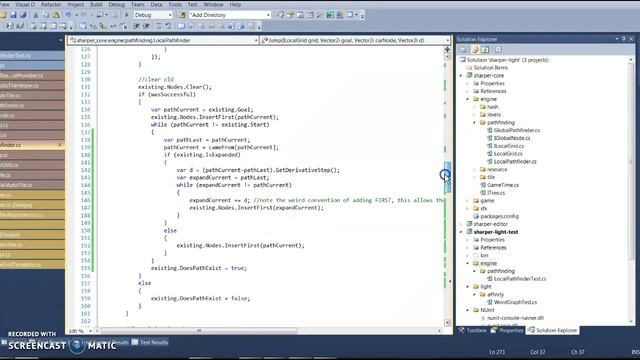Click the Undo arrow icon
This screenshot has height=360, width=640.
pyautogui.click(x=68, y=15)
